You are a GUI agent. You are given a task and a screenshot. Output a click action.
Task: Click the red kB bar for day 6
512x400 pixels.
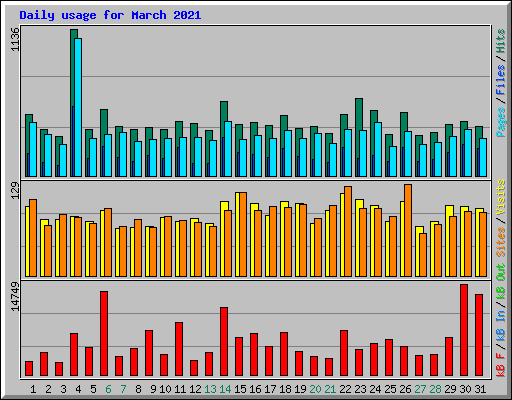(x=104, y=334)
